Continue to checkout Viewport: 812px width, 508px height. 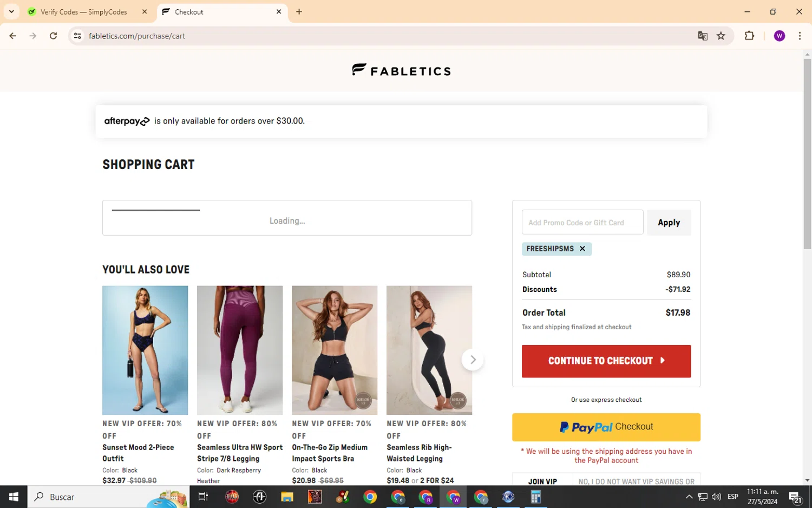[x=606, y=361]
